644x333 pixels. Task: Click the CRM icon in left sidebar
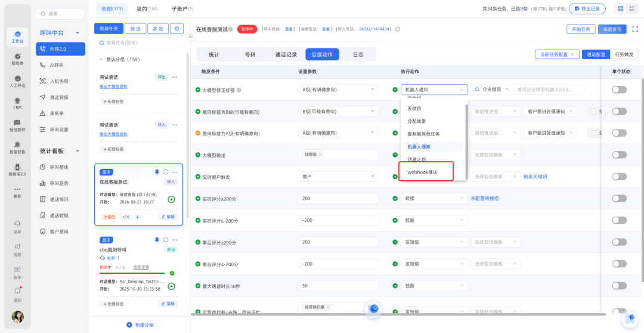pyautogui.click(x=18, y=103)
